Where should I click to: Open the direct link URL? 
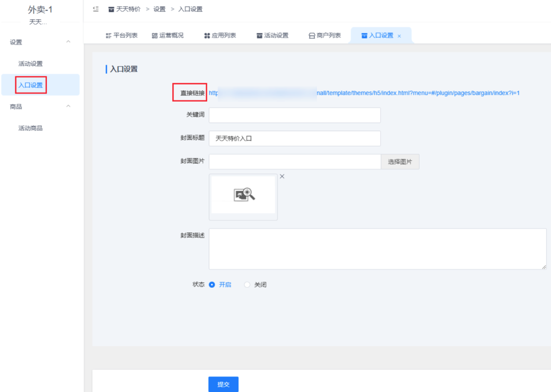tap(364, 93)
